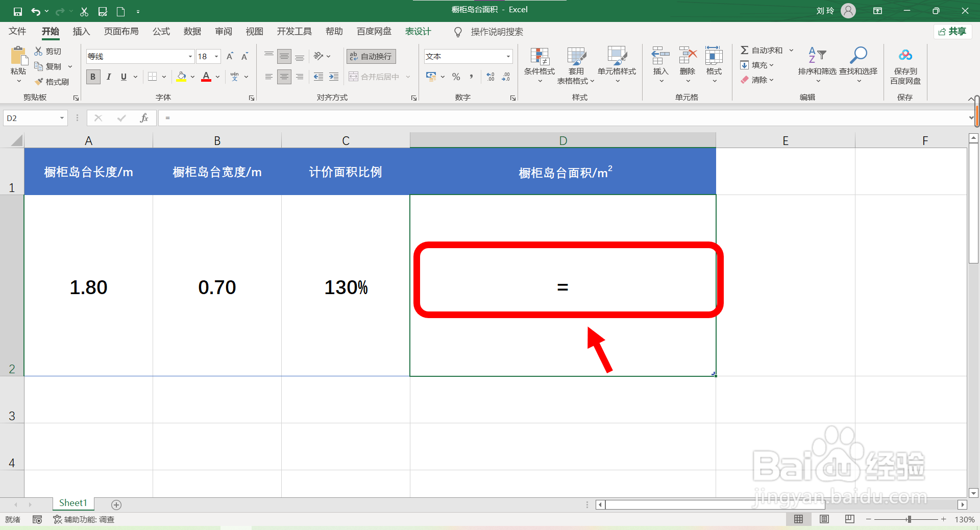Open the font name dropdown (等线)
This screenshot has width=980, height=530.
pyautogui.click(x=190, y=57)
